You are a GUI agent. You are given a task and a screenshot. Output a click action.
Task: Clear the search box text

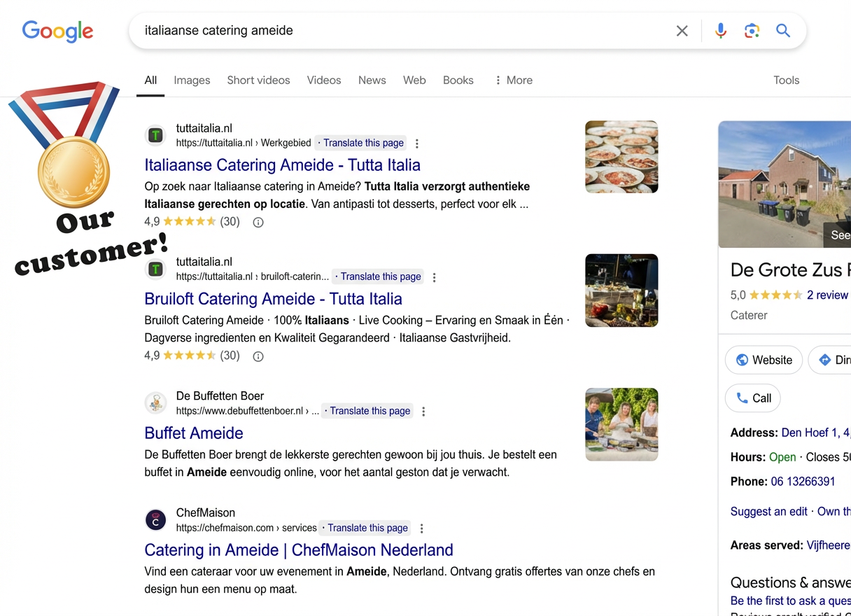[x=682, y=31]
